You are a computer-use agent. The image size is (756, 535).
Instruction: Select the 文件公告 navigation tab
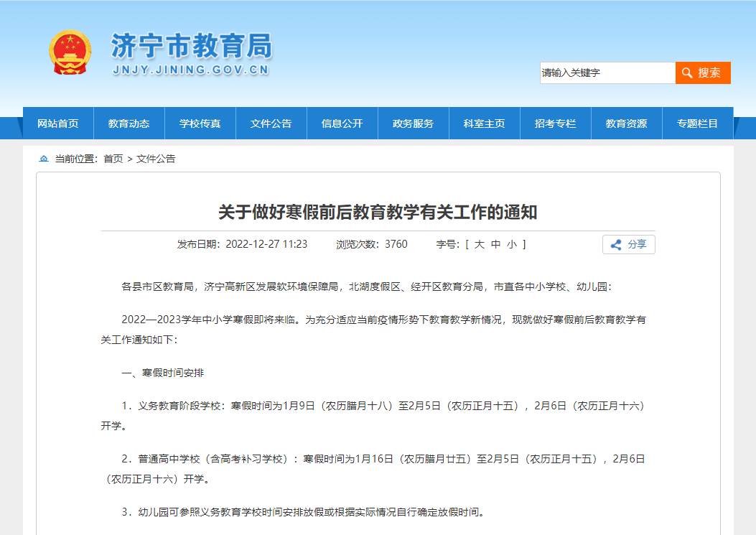point(271,123)
